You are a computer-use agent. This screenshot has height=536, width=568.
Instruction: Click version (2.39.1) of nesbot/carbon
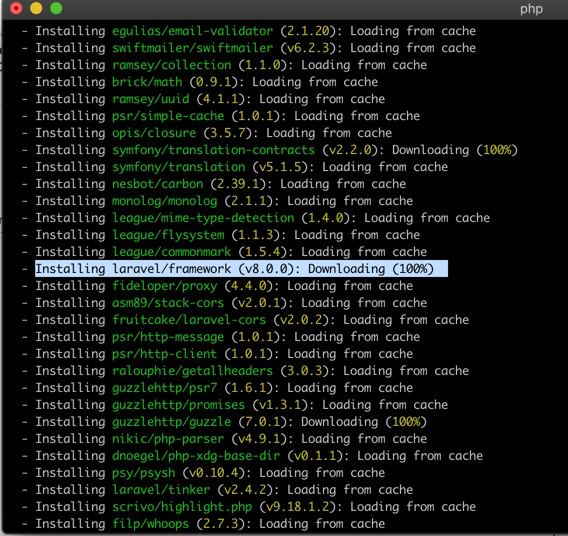click(238, 184)
